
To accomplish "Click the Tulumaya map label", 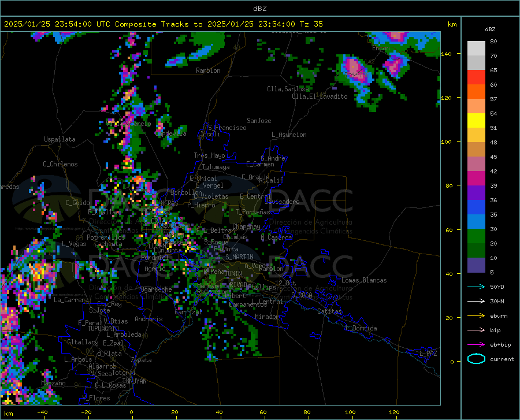I will (216, 167).
